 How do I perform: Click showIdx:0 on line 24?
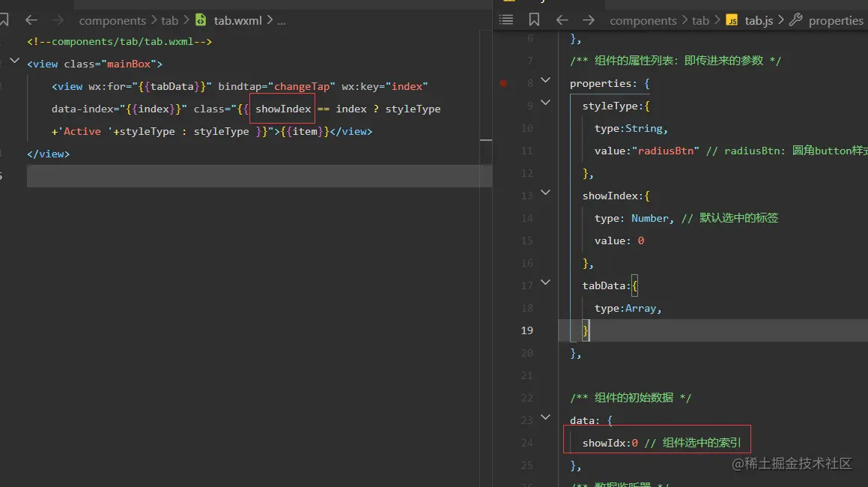[610, 443]
